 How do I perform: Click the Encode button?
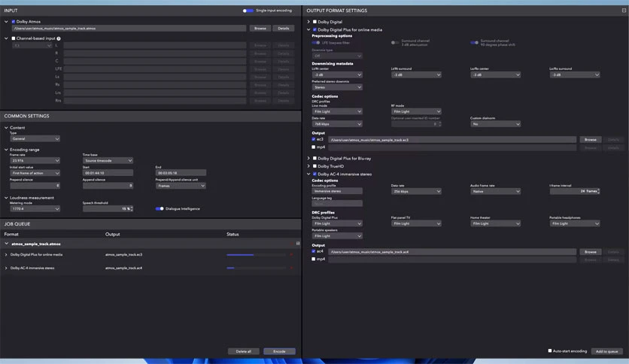[x=279, y=351]
